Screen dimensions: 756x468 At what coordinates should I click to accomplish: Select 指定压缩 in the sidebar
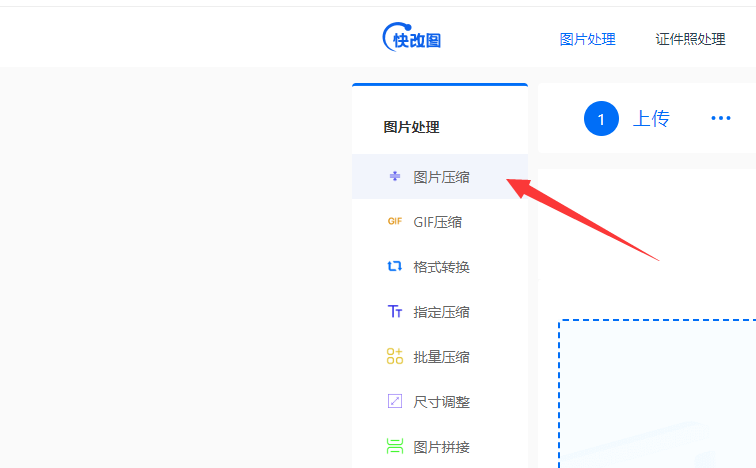pyautogui.click(x=440, y=312)
